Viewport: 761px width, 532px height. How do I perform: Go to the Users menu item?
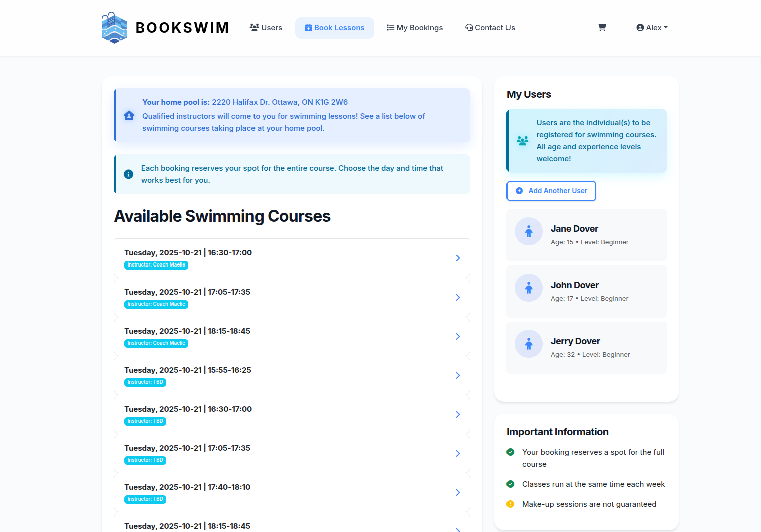tap(266, 28)
